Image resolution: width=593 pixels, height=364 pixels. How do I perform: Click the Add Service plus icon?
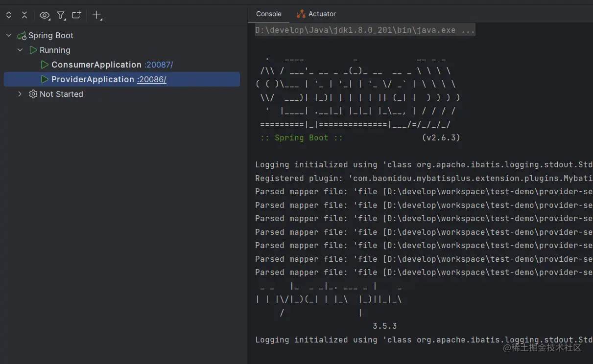(x=97, y=16)
